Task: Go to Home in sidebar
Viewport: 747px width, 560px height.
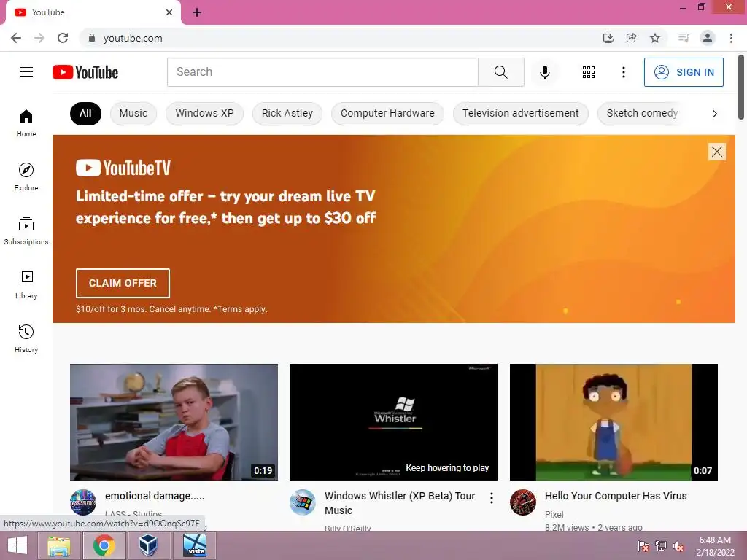Action: [26, 122]
